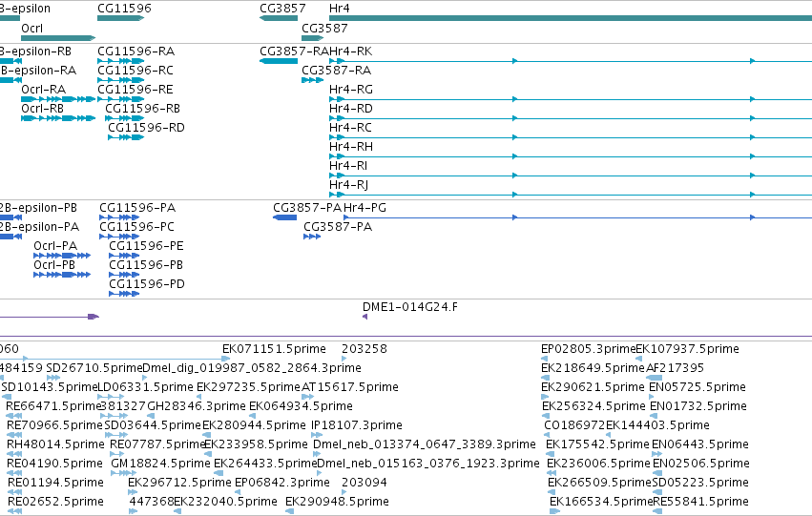Viewport: 812px width, 516px height.
Task: Select the DME1-014G24.F marker
Action: [364, 317]
